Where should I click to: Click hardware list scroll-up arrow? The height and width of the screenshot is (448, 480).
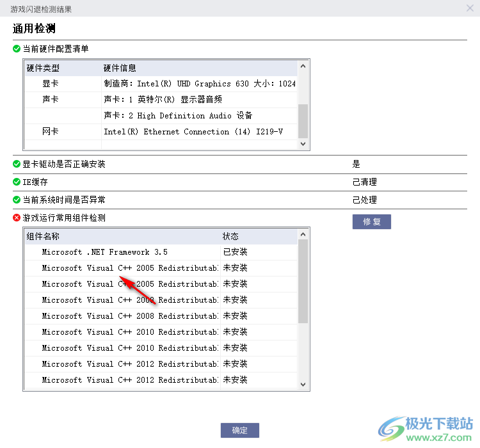point(303,66)
